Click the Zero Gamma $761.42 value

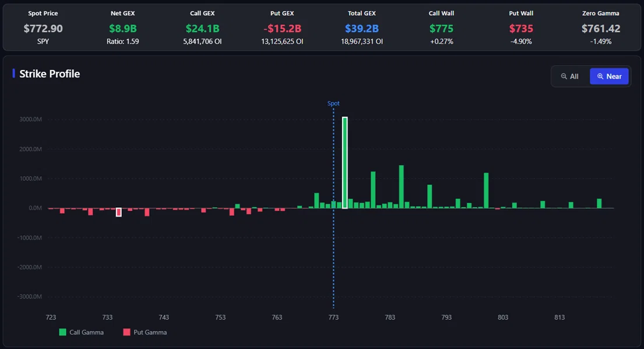click(x=601, y=29)
